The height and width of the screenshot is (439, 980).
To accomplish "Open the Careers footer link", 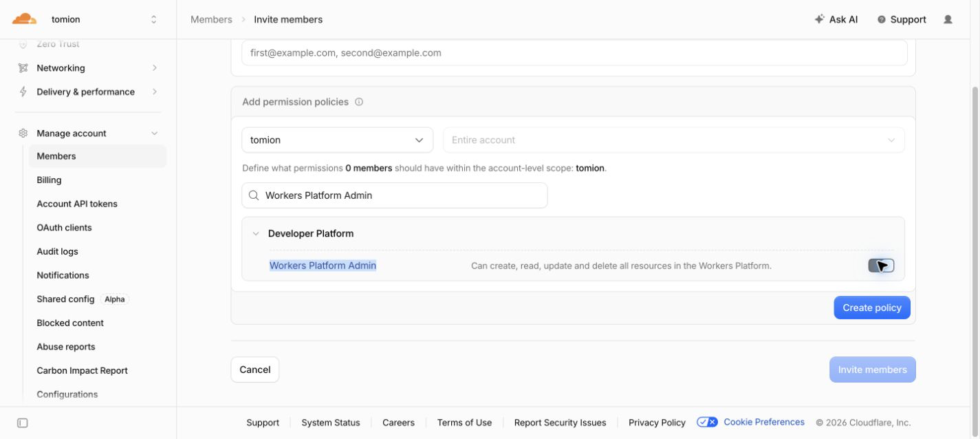I will (x=399, y=422).
